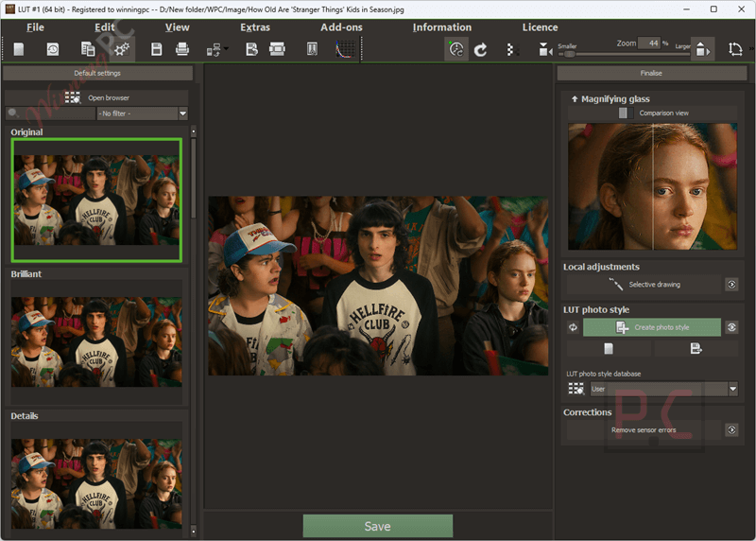Open the Add-ons menu
The image size is (756, 541).
pyautogui.click(x=341, y=27)
